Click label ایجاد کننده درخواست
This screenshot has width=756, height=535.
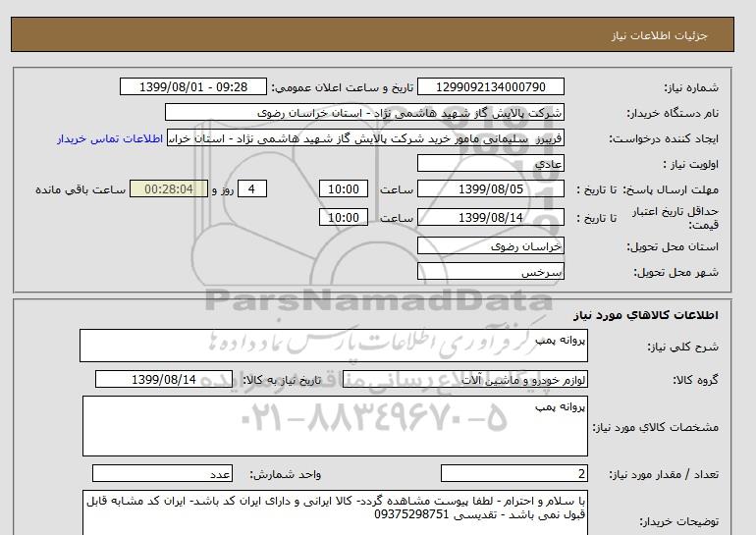664,138
